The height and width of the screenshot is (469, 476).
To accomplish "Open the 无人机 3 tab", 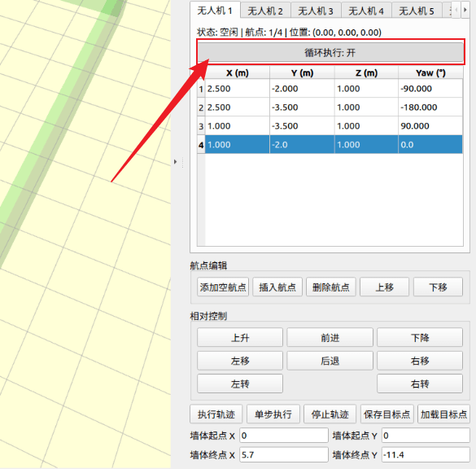I will point(316,11).
